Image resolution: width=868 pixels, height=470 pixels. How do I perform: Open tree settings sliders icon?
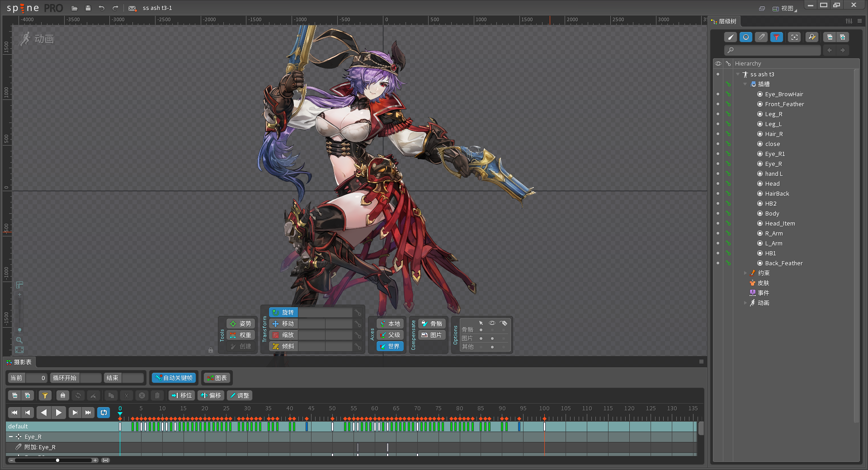pos(849,21)
